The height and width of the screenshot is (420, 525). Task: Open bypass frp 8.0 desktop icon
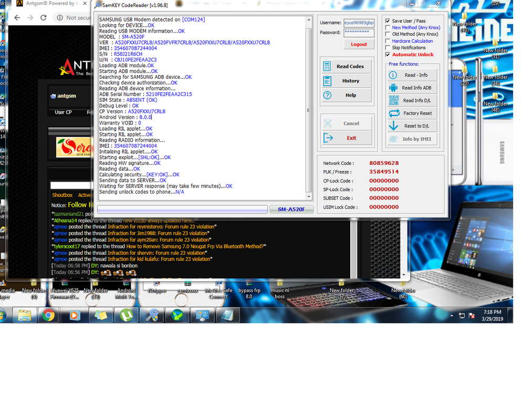click(249, 290)
